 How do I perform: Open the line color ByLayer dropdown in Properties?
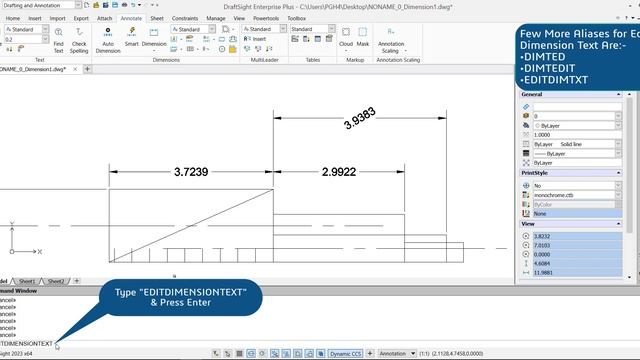pyautogui.click(x=618, y=126)
